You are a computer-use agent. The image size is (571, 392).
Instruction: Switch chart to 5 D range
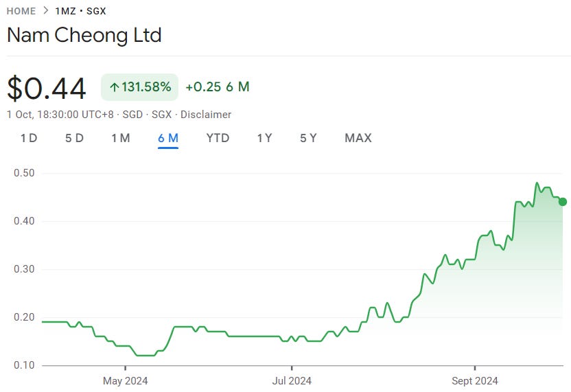click(x=74, y=138)
